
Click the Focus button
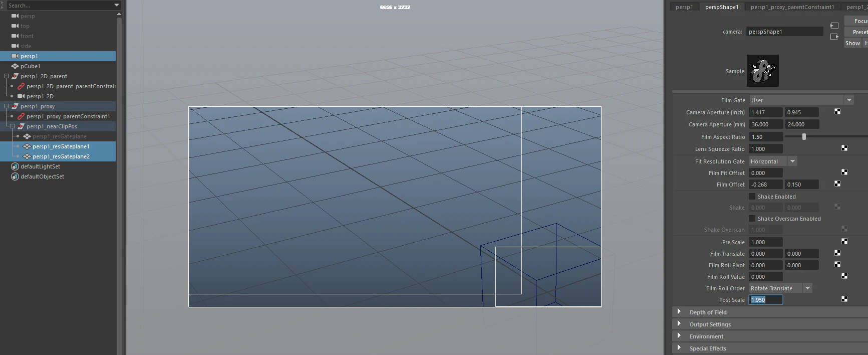point(856,21)
